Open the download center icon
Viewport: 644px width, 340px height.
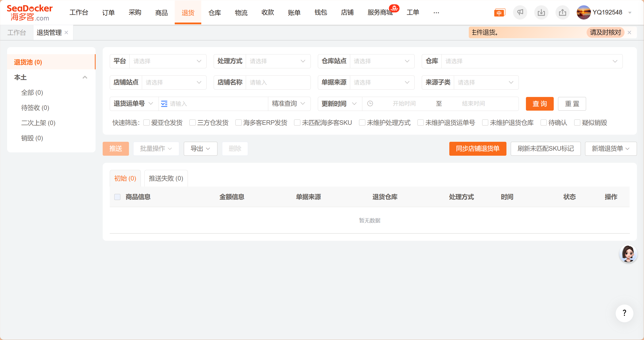tap(541, 12)
